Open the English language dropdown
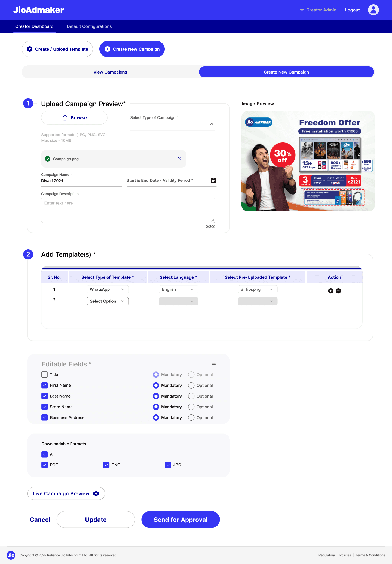 (x=178, y=289)
